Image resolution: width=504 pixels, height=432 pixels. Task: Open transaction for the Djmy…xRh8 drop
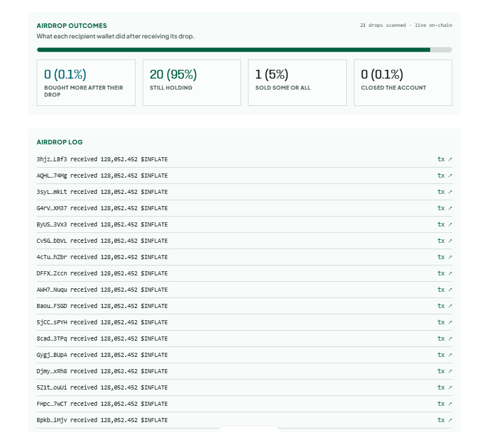(445, 371)
